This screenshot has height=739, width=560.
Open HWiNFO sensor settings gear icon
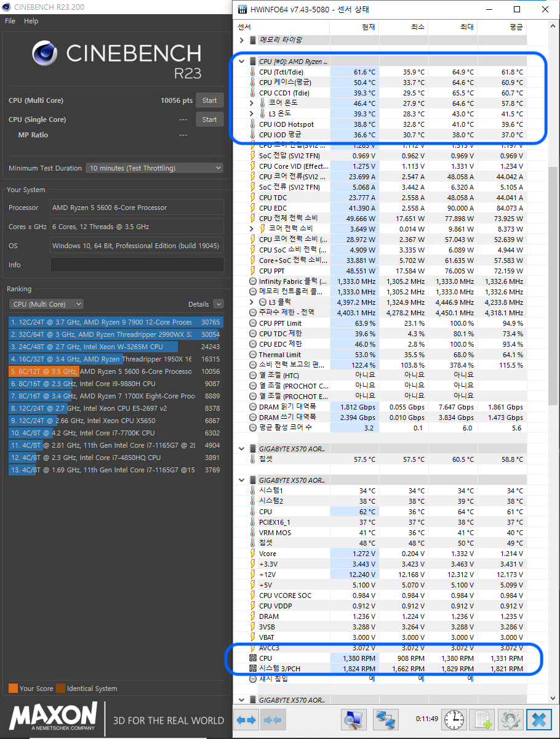pyautogui.click(x=510, y=719)
